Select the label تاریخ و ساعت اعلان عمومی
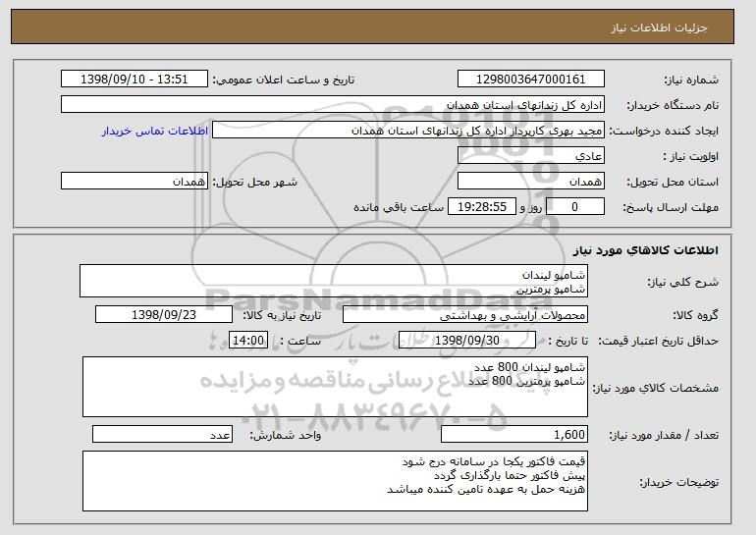Image resolution: width=756 pixels, height=535 pixels. click(x=284, y=80)
